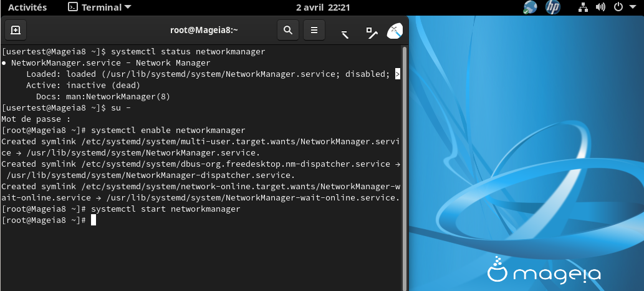Click the 'network-online.target.wants' symlink line

tap(200, 187)
